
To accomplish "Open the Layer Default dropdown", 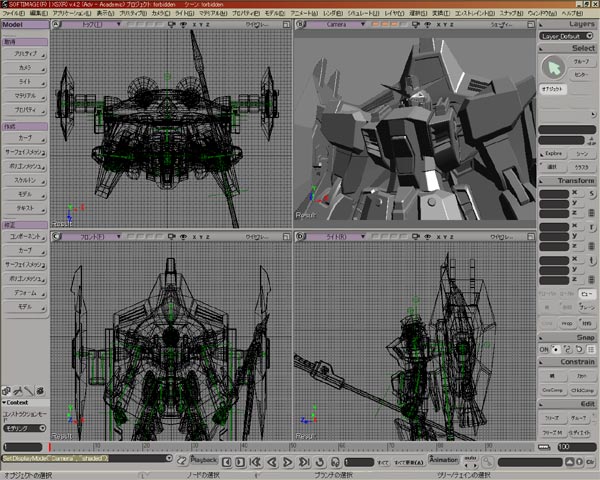I will pos(566,36).
